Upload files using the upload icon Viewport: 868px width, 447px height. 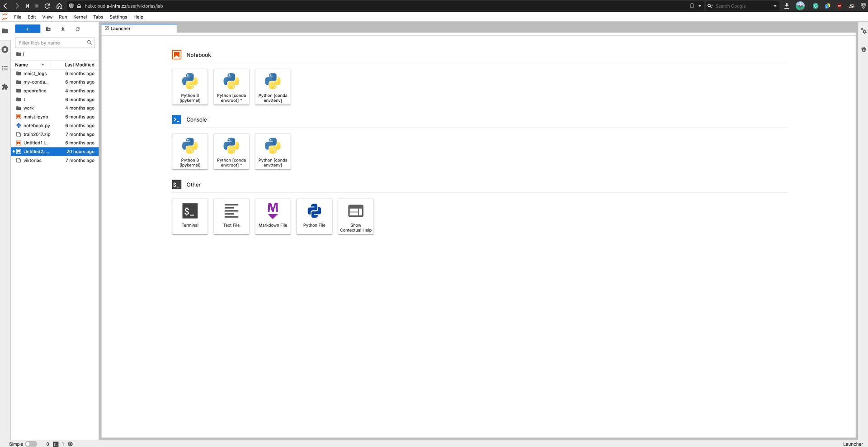63,29
